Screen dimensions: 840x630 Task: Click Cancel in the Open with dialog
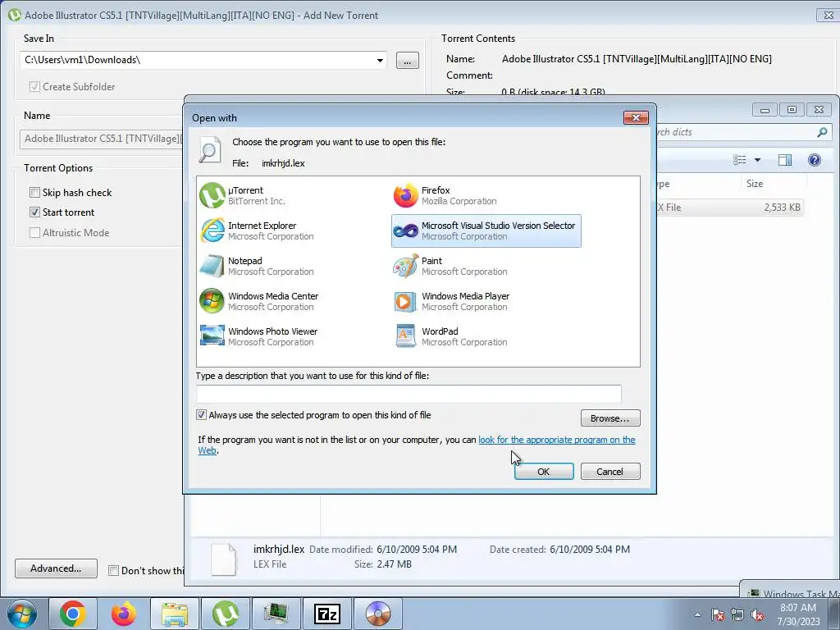pyautogui.click(x=610, y=472)
